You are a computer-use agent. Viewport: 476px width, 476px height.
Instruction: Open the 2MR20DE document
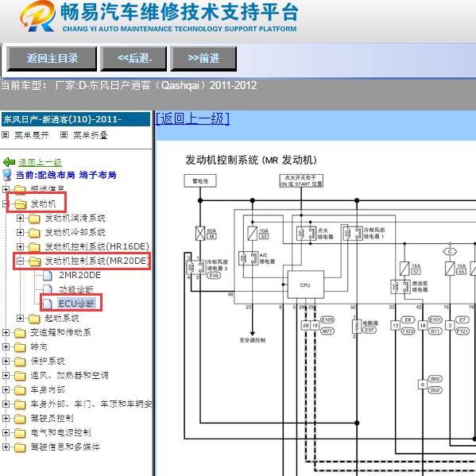click(x=79, y=275)
